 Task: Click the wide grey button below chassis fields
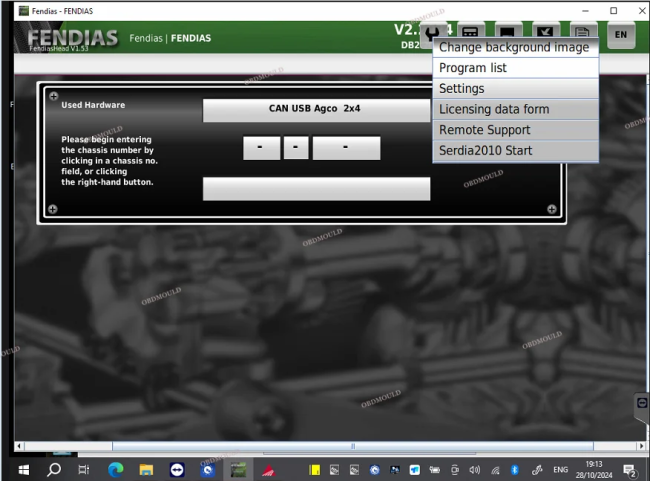tap(316, 189)
